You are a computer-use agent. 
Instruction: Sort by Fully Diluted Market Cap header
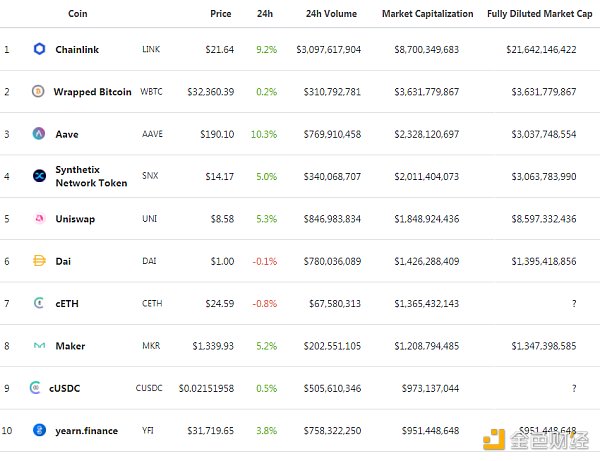537,14
